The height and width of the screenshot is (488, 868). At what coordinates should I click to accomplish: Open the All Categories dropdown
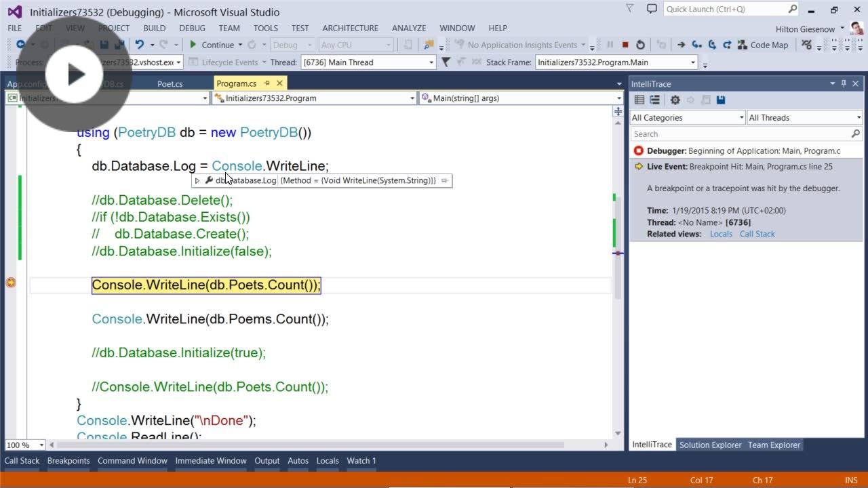click(x=688, y=117)
